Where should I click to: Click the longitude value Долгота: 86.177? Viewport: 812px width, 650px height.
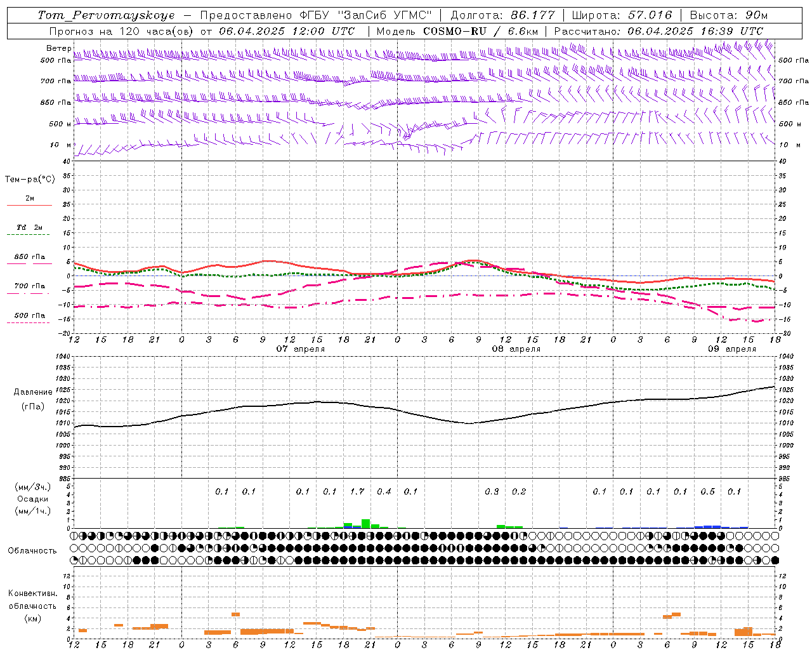pos(503,15)
